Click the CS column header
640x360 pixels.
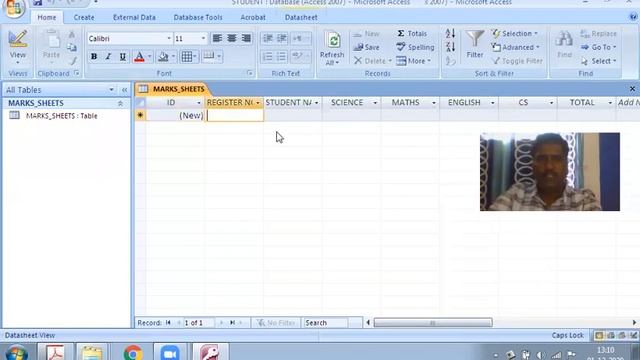tap(528, 102)
